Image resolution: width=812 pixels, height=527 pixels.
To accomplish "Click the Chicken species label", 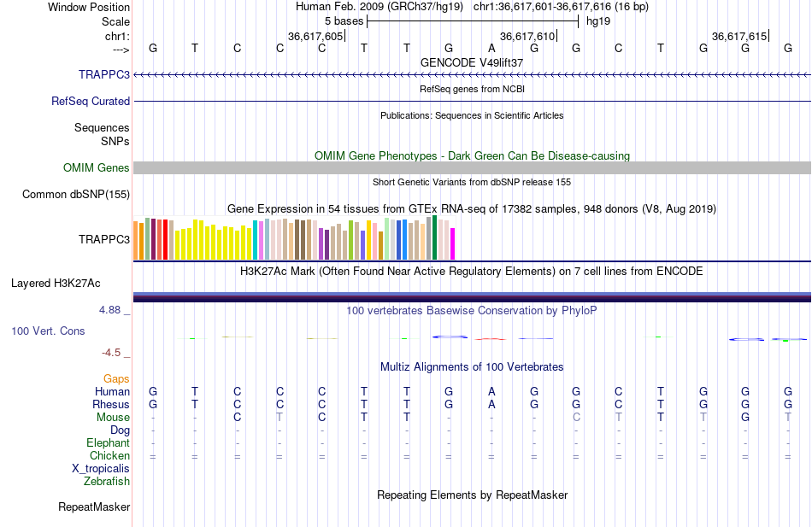I will tap(109, 455).
